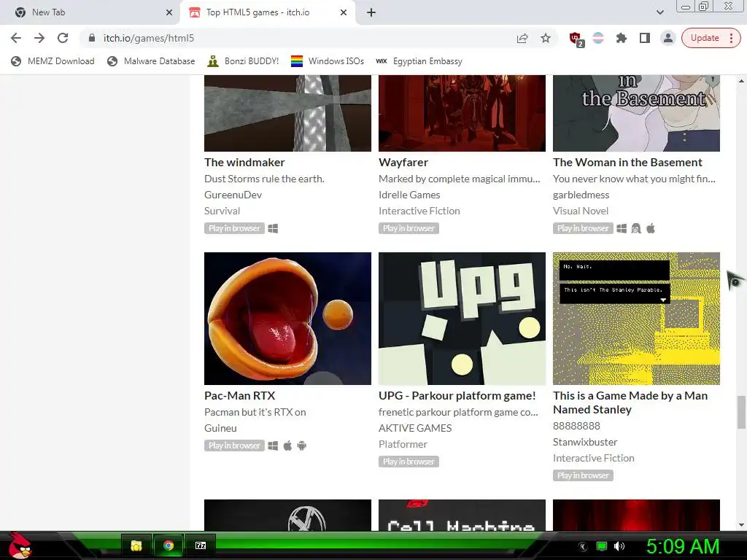Open the Chrome profile avatar

coord(668,38)
